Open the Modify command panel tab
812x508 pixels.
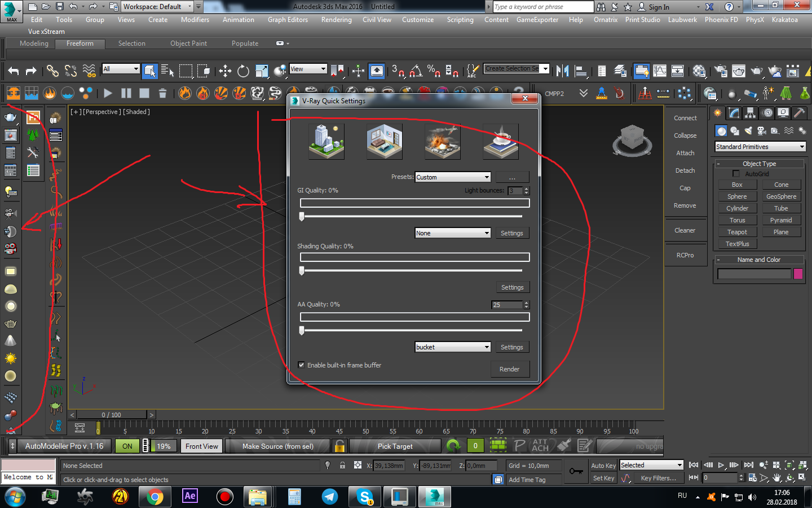[x=734, y=113]
